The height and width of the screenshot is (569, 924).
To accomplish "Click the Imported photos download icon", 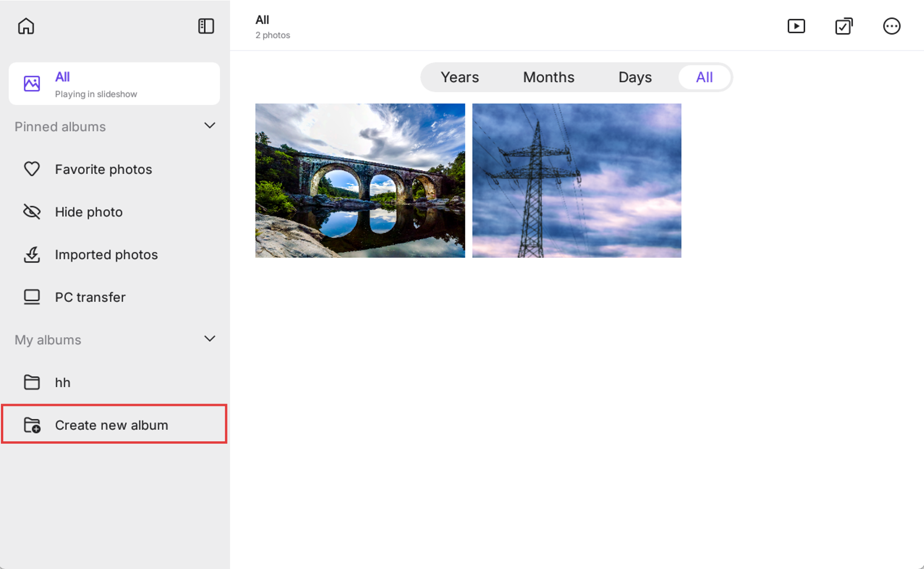I will click(32, 254).
